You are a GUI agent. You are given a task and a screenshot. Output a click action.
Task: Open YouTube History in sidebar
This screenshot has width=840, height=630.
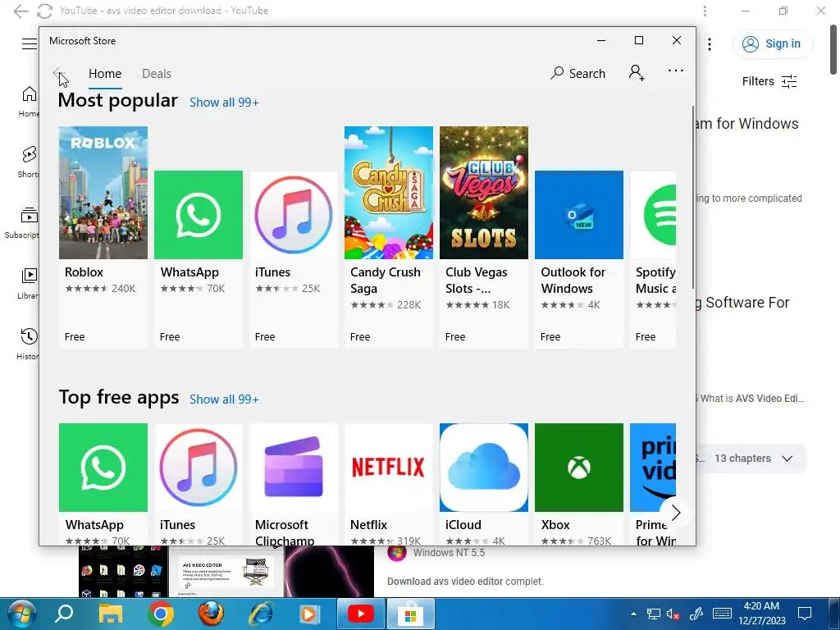coord(28,344)
